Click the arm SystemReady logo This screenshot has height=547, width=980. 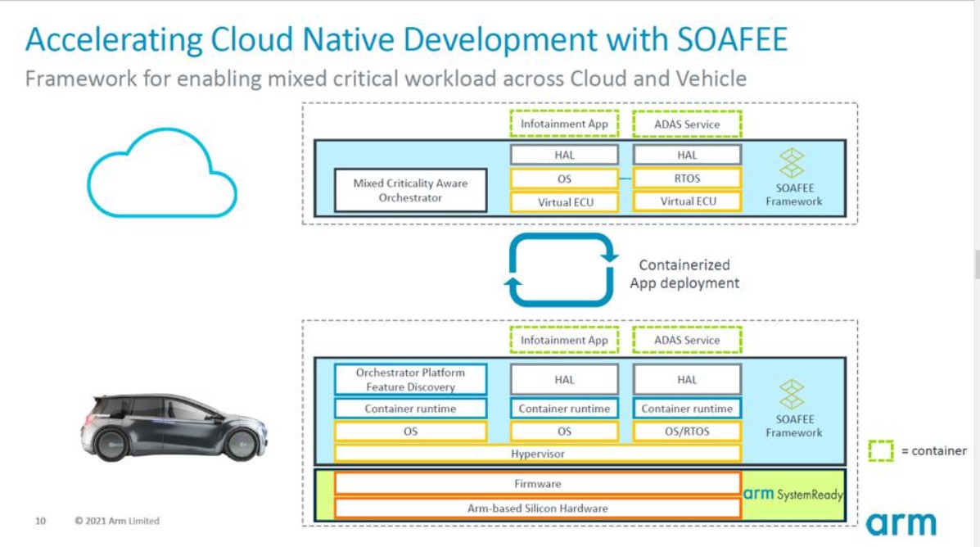click(792, 495)
